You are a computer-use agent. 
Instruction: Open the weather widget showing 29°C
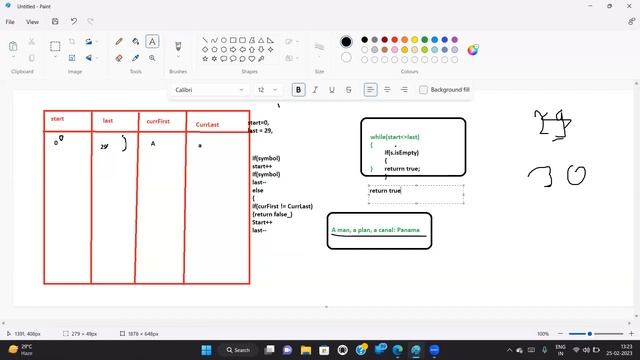[x=21, y=350]
